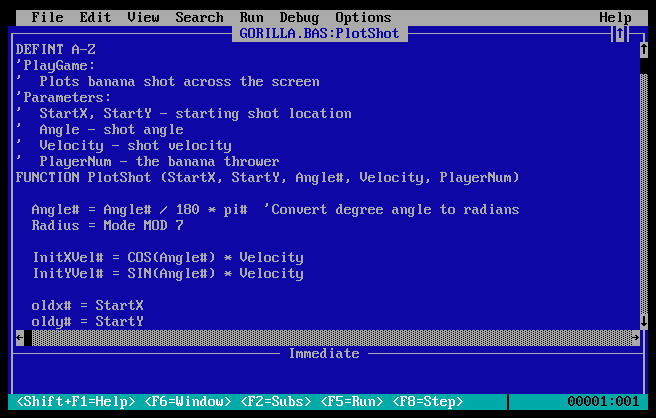Screen dimensions: 656x418
Task: Click the 'Radius = Mode MOD 7' line
Action: click(108, 226)
